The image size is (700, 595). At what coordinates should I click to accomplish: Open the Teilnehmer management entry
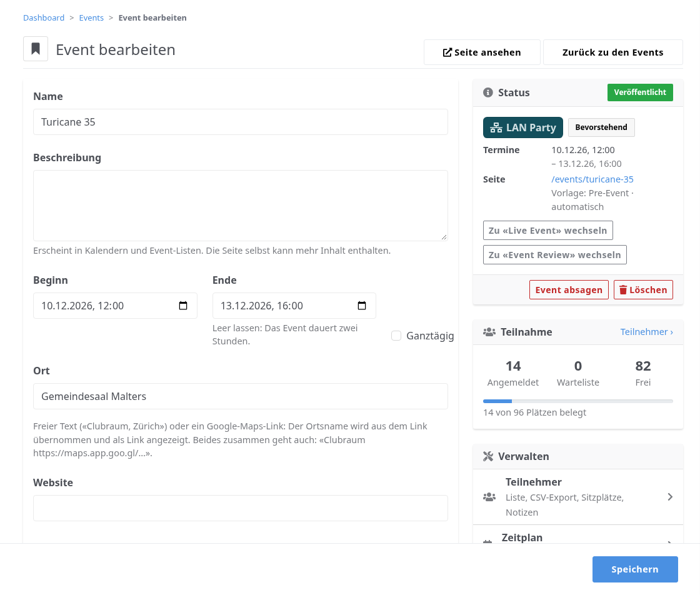[577, 497]
